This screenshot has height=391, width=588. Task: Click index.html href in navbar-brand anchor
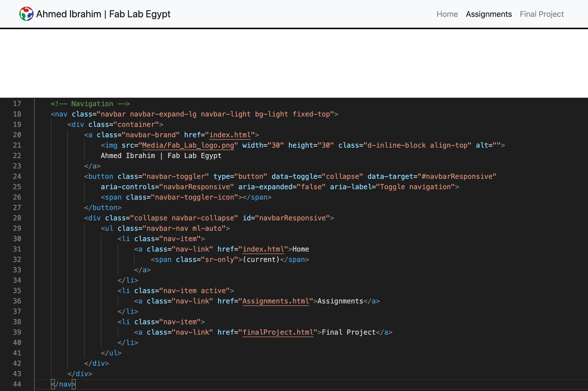(x=230, y=135)
